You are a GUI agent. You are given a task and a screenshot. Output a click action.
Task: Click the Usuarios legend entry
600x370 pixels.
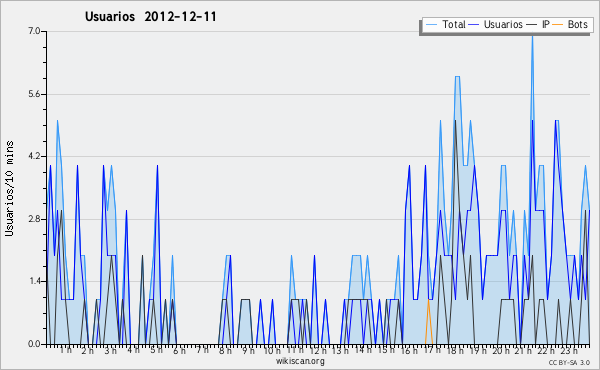496,25
